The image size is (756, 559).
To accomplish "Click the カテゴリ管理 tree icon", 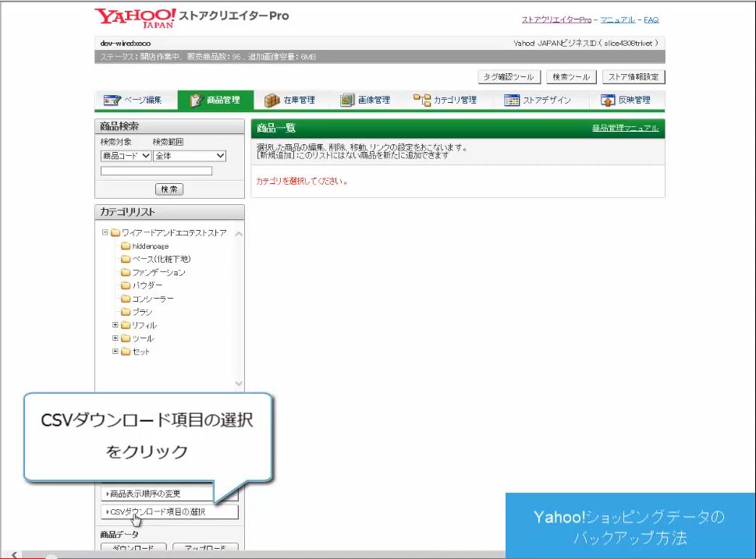I will tap(422, 100).
